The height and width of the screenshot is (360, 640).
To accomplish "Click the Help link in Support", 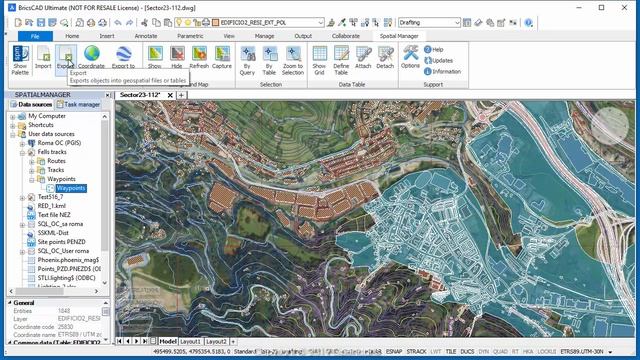I will (x=434, y=49).
